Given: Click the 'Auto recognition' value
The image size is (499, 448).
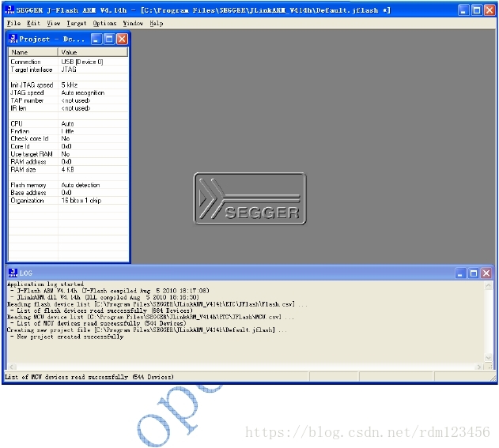Looking at the screenshot, I should [83, 92].
